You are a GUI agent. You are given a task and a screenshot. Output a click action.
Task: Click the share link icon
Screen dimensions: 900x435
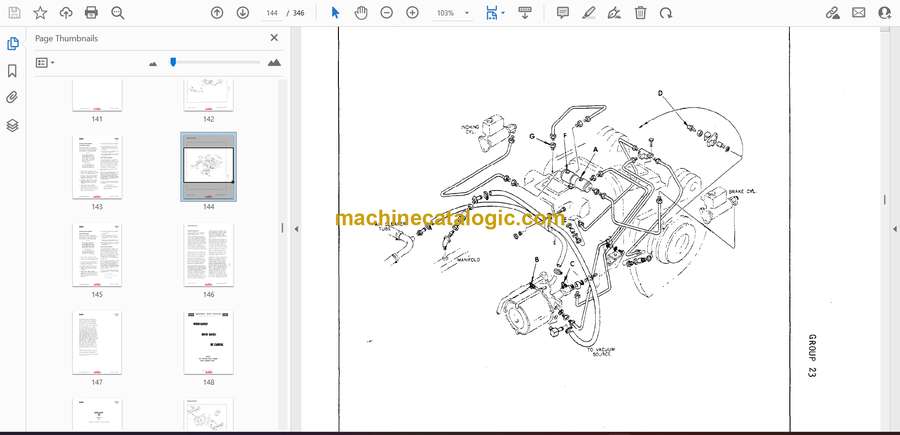coord(833,13)
